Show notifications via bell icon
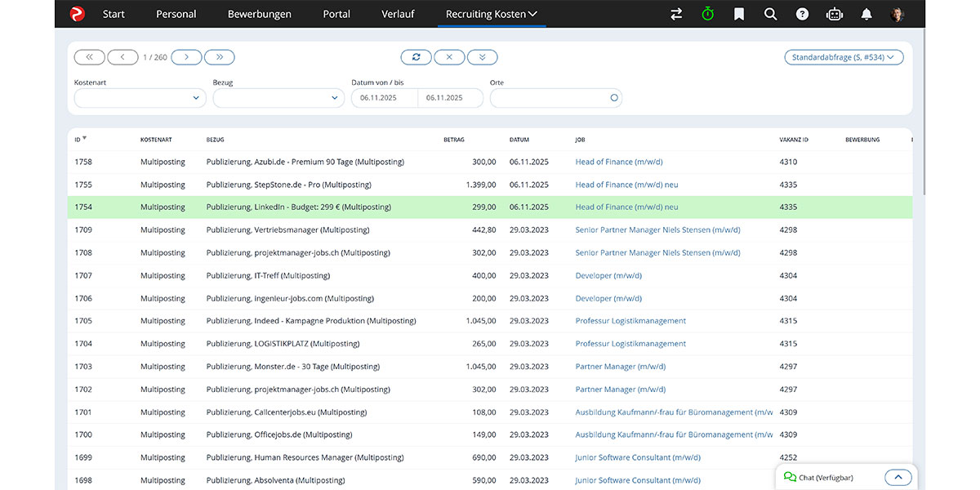The image size is (980, 490). click(x=866, y=14)
